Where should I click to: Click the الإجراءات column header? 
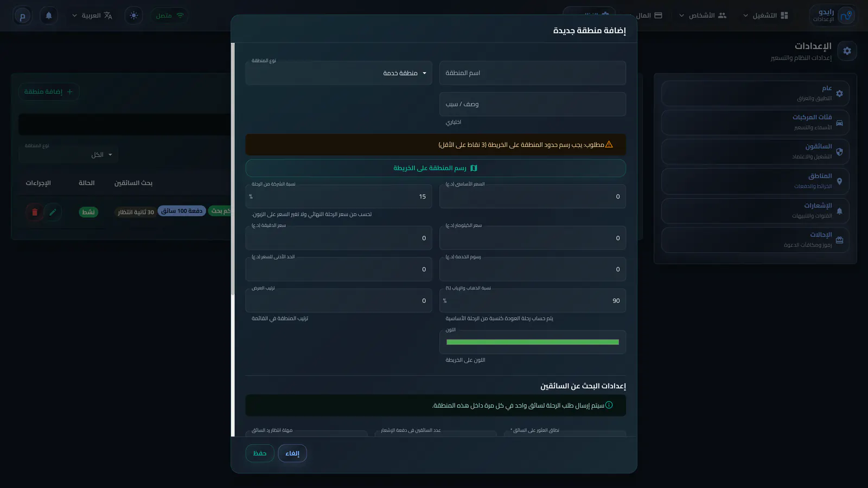pyautogui.click(x=38, y=183)
